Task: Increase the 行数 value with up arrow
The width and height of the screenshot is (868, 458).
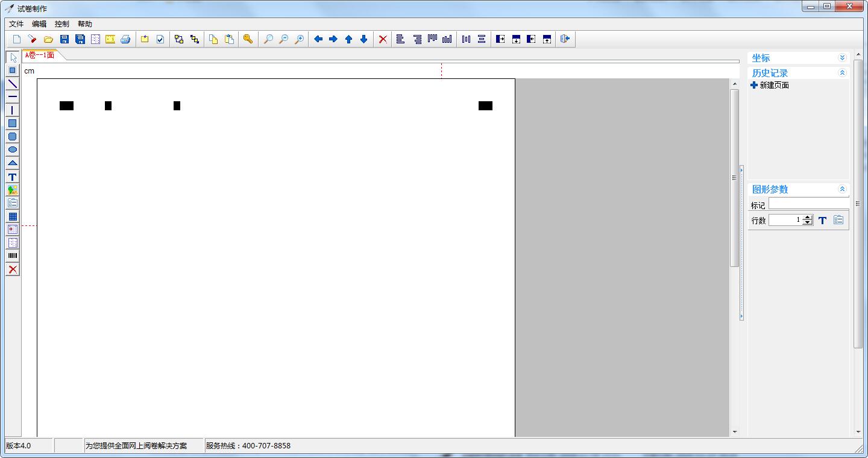Action: [x=808, y=218]
